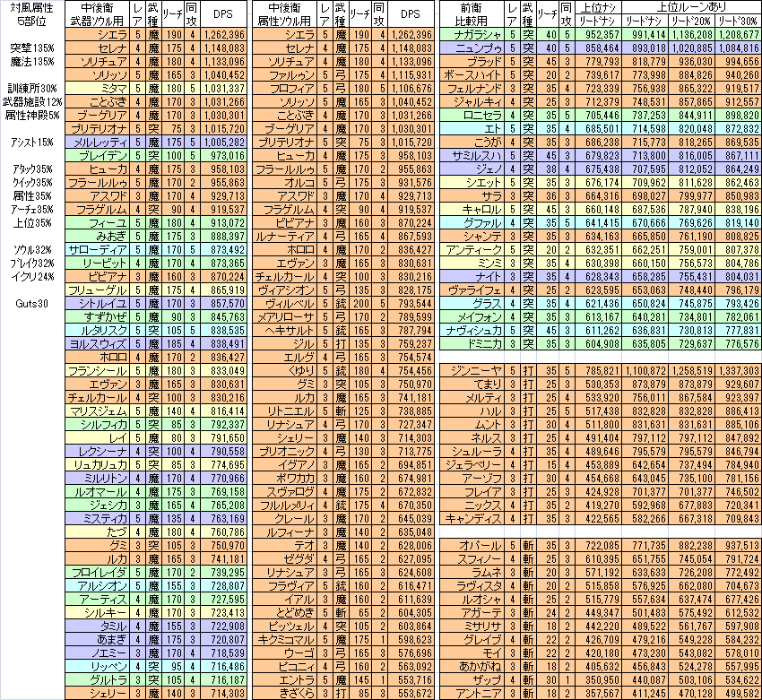
Task: Select the メルレッティ name cell
Action: [97, 143]
